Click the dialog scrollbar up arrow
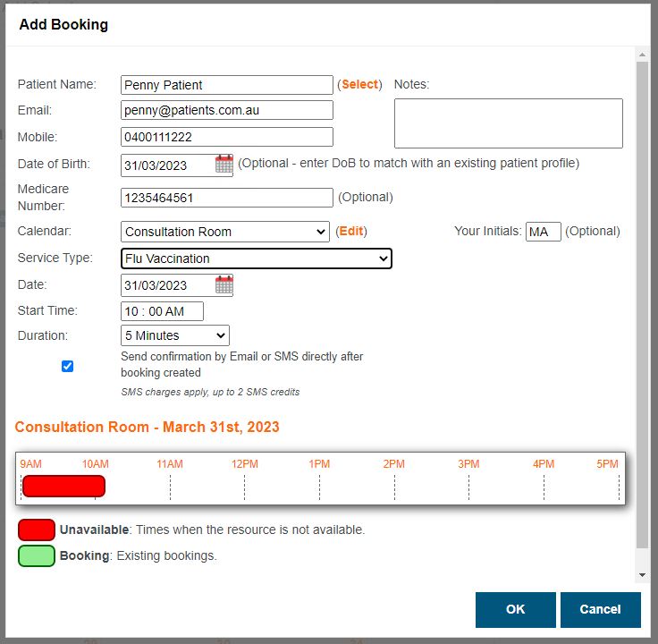 point(642,55)
